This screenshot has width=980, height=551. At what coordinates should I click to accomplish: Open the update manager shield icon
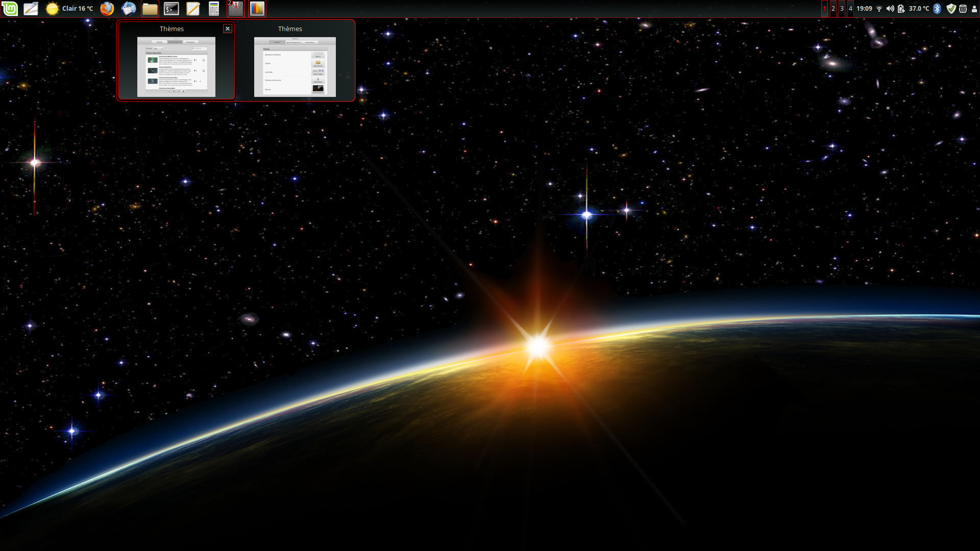(951, 8)
